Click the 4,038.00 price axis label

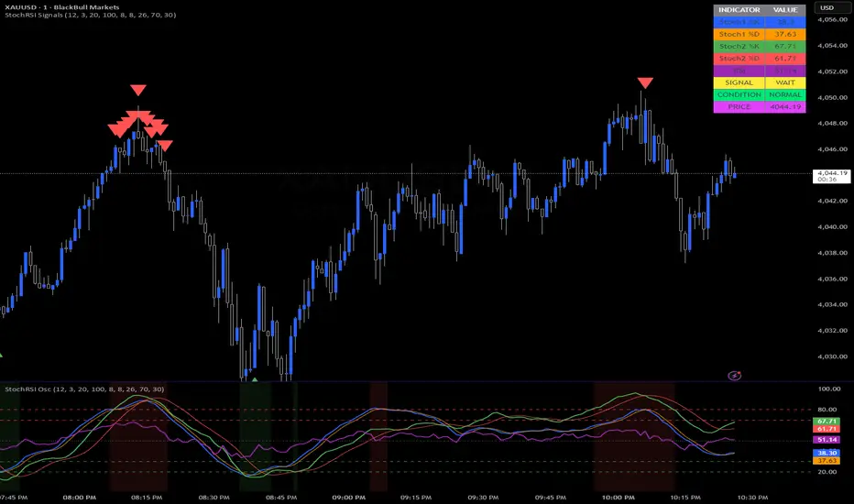click(x=832, y=253)
